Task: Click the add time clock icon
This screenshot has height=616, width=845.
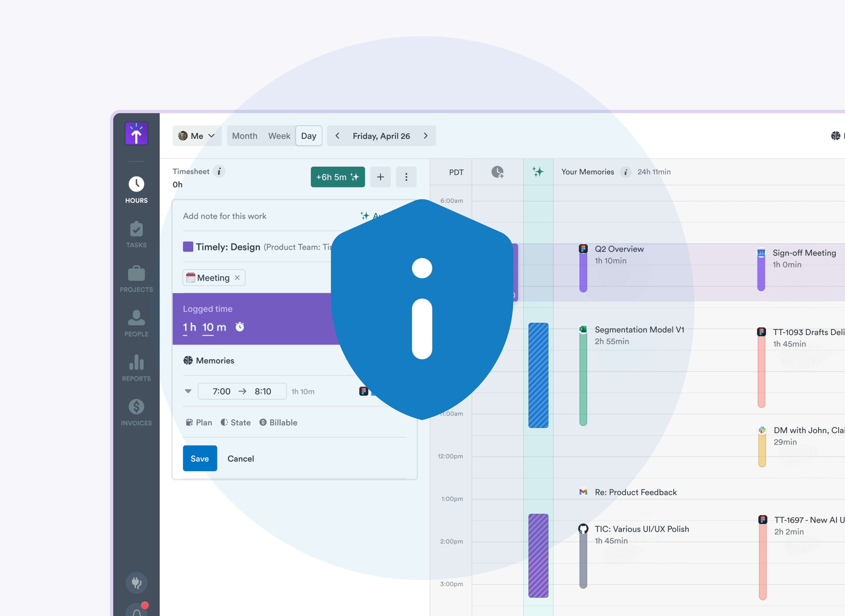Action: pyautogui.click(x=497, y=172)
